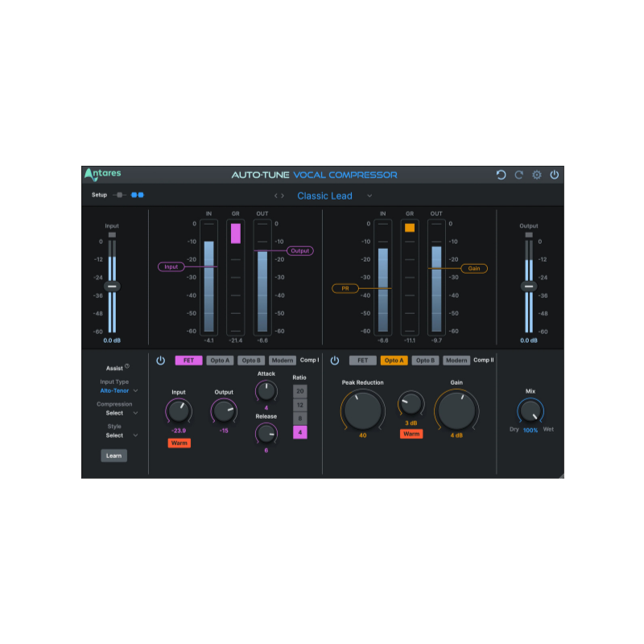644x644 pixels.
Task: Click Comp I pink GR meter
Action: 235,233
